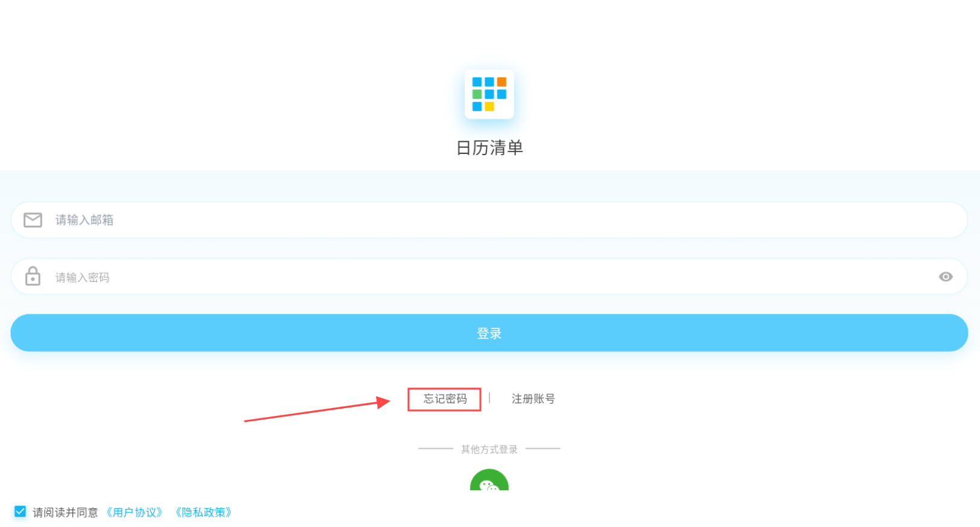Click the 其他方式登录 label text
Viewport: 980px width, 527px height.
(489, 449)
